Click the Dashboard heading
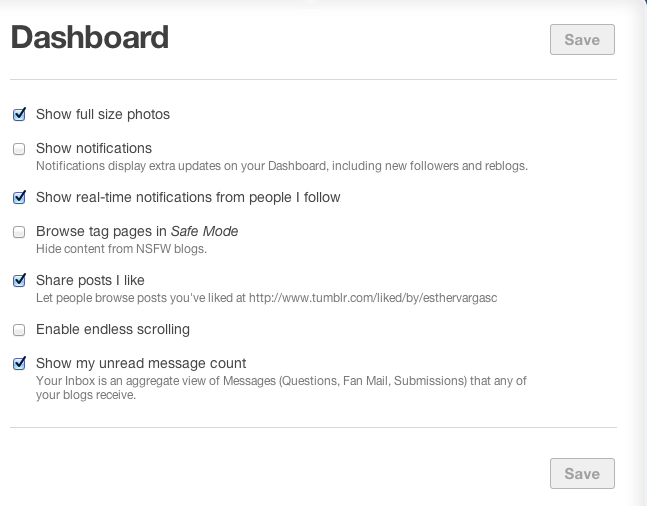 tap(89, 38)
